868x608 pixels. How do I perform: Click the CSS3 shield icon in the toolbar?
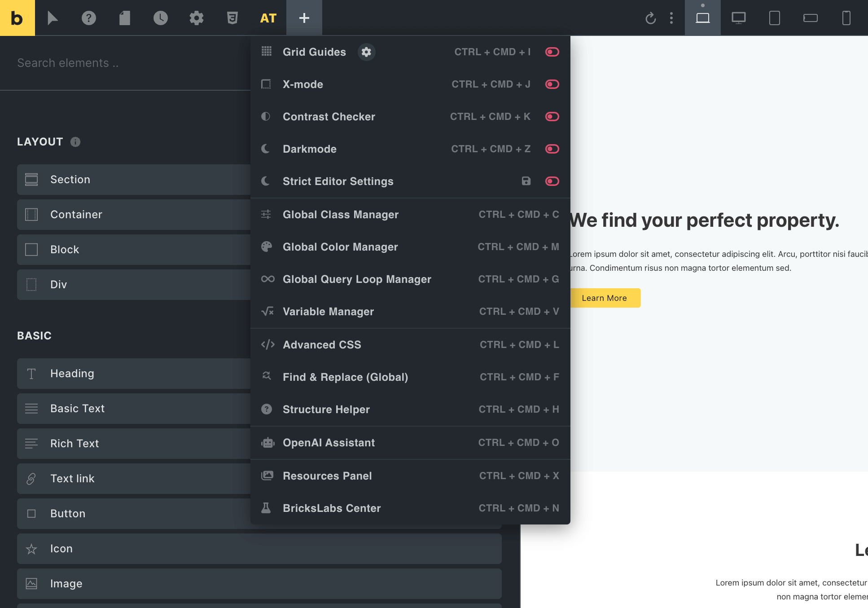coord(232,18)
